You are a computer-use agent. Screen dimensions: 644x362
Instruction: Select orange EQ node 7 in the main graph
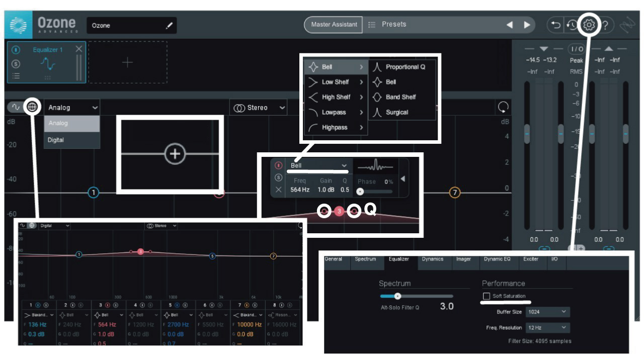tap(455, 192)
